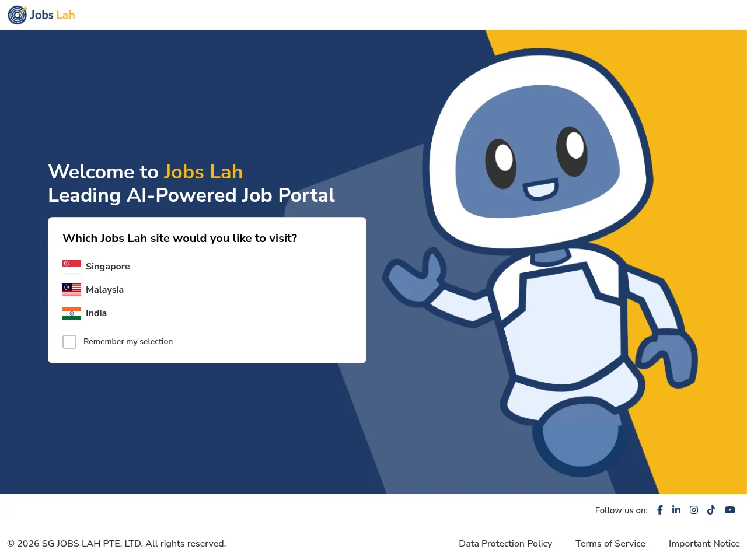Click the 2026 SG JOBS LAH copyright text
747x560 pixels.
(x=117, y=544)
